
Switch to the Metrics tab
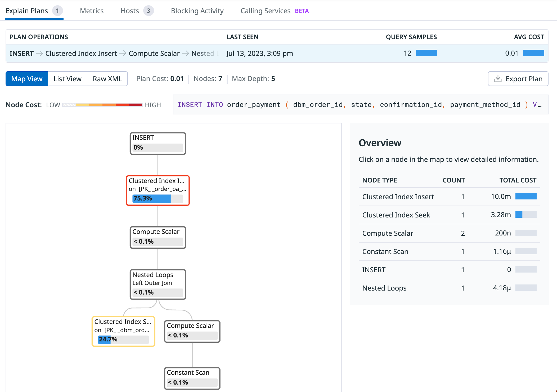(92, 11)
